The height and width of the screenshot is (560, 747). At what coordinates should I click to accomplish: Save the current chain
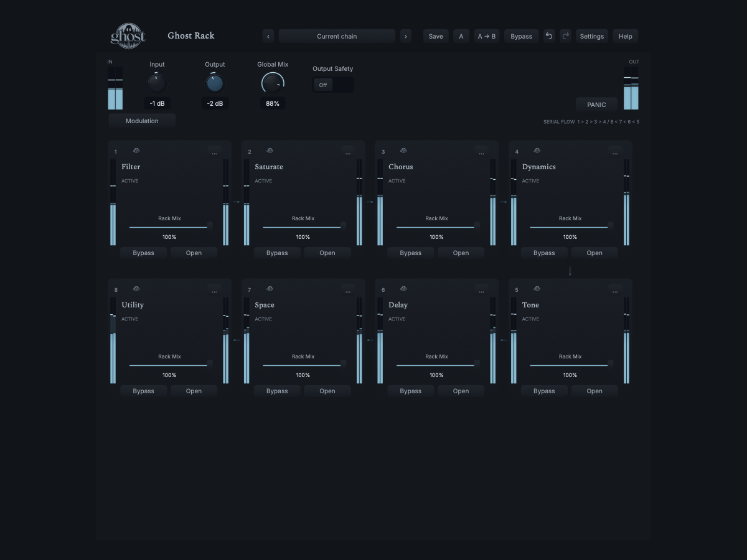click(436, 36)
